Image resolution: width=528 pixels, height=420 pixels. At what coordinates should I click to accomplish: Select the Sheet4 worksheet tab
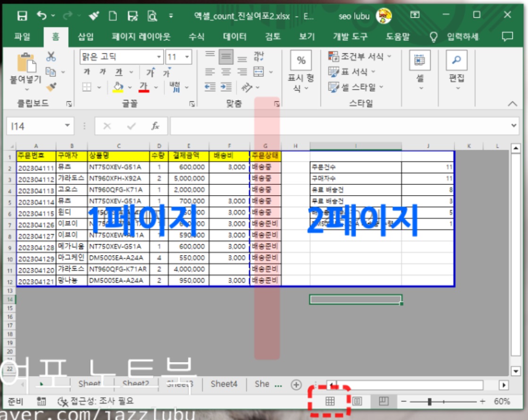[224, 384]
